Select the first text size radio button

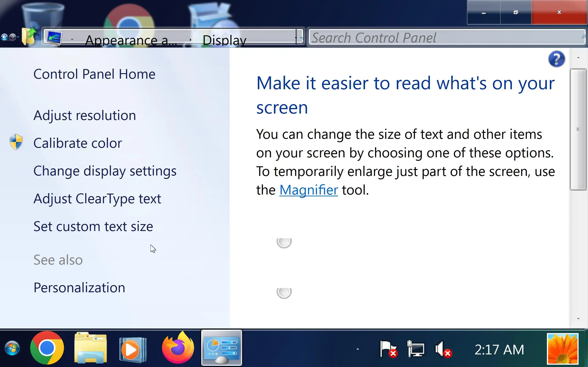[284, 242]
